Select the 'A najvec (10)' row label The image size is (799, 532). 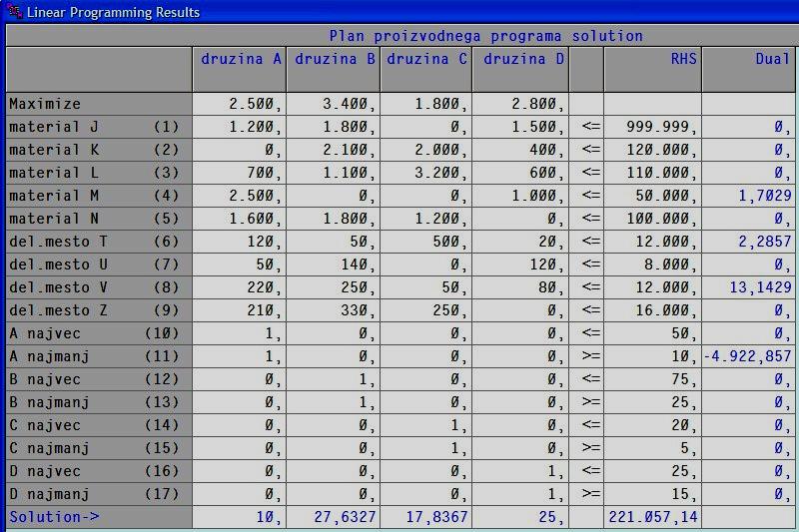[99, 333]
